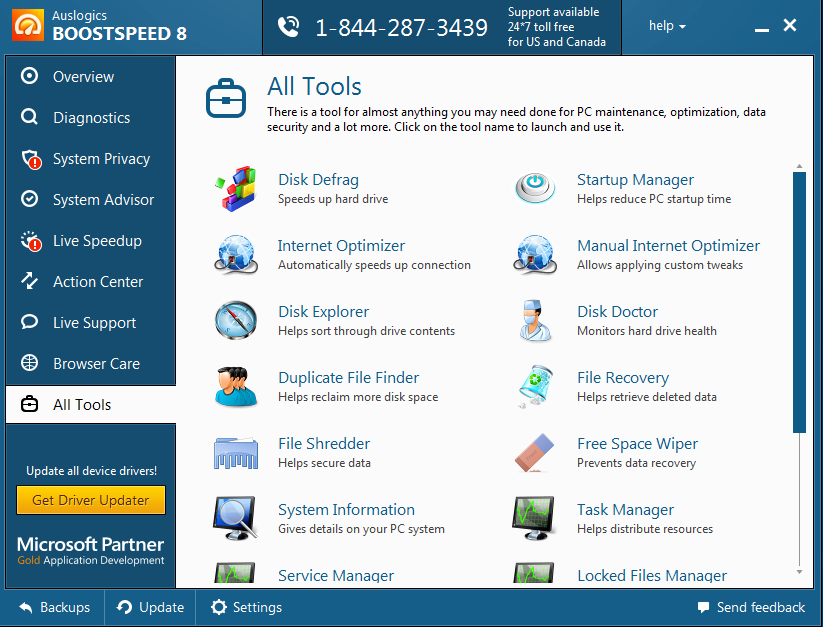Click the System Information monitor magnifier icon
The image size is (823, 627).
tap(236, 518)
